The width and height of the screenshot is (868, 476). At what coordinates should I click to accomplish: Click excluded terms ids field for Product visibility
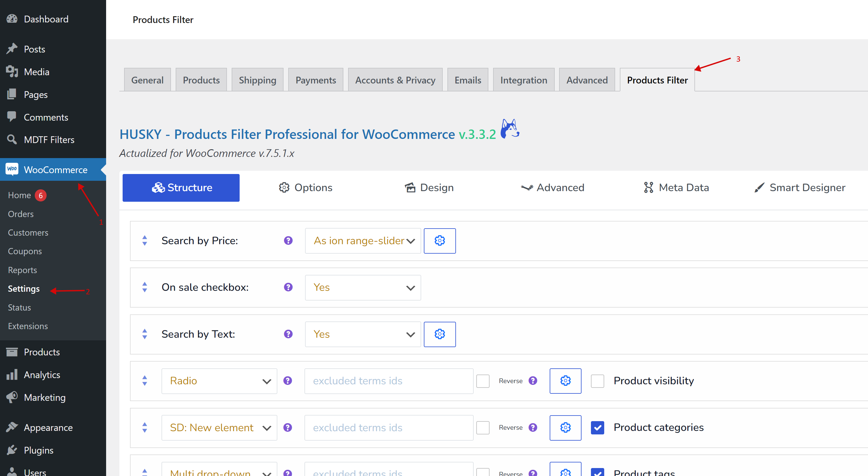(x=389, y=381)
